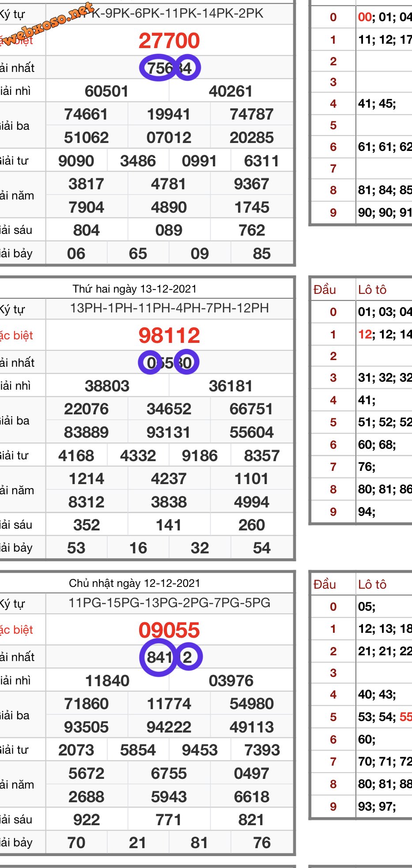Image resolution: width=412 pixels, height=868 pixels.
Task: Tap fifth prize number 6755
Action: tap(169, 774)
